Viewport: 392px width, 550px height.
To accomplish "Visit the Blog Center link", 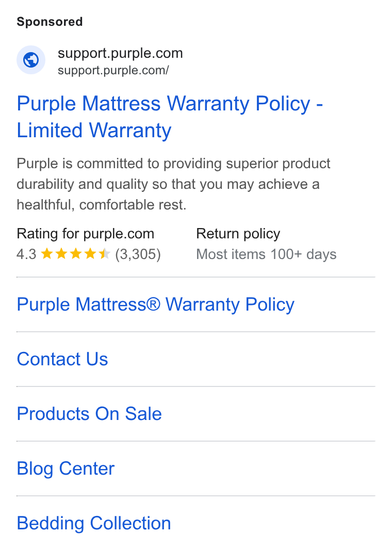I will point(66,468).
